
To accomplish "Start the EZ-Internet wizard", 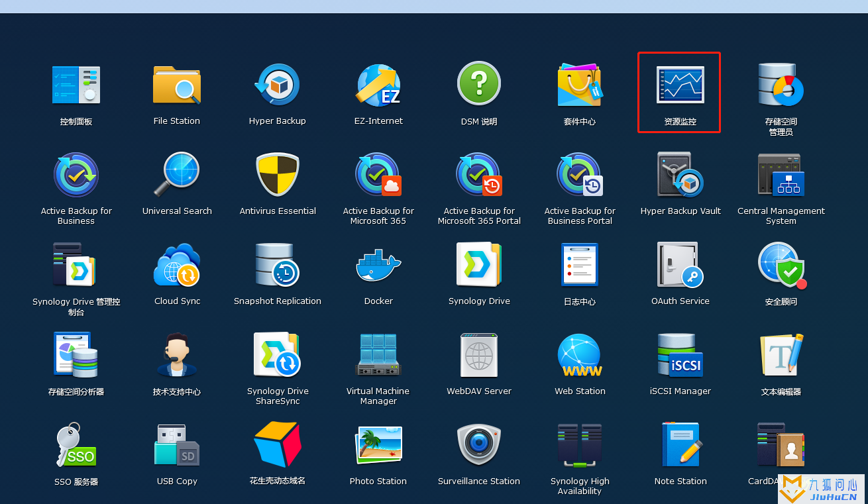I will 378,84.
